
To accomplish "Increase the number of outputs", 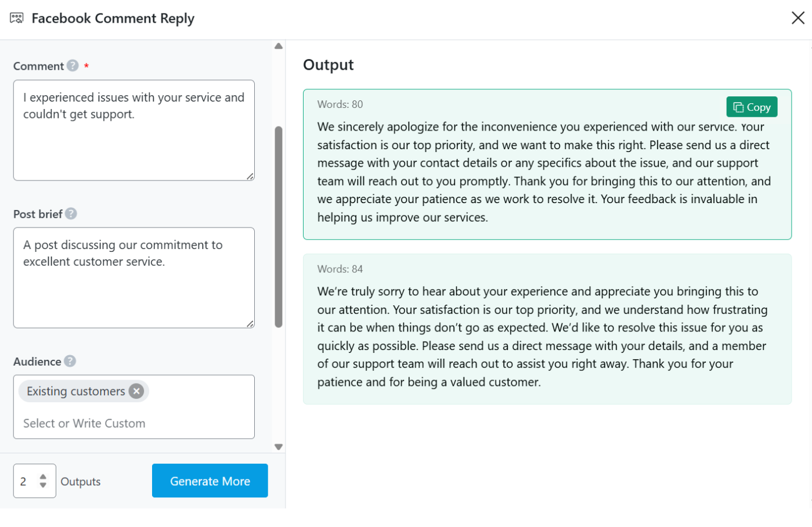I will 43,477.
